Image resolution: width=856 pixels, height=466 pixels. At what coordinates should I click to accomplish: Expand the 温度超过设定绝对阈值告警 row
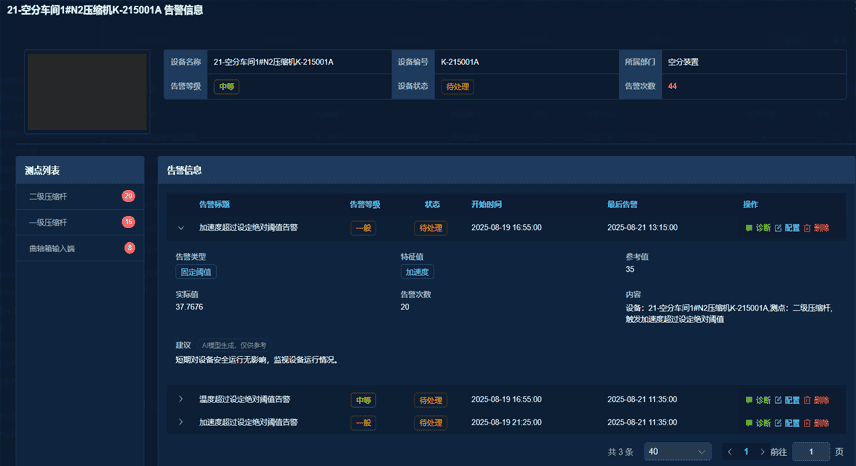click(x=181, y=400)
